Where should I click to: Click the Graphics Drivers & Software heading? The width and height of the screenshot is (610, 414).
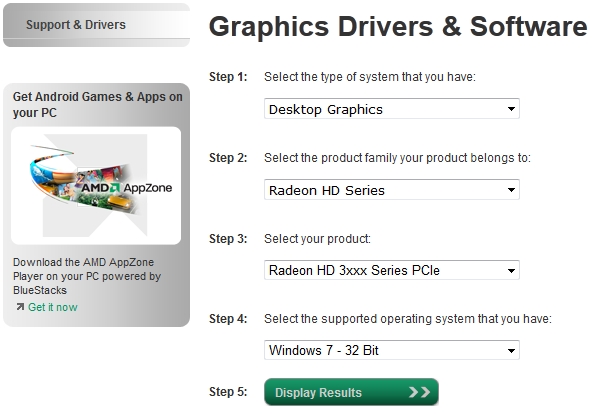click(398, 26)
